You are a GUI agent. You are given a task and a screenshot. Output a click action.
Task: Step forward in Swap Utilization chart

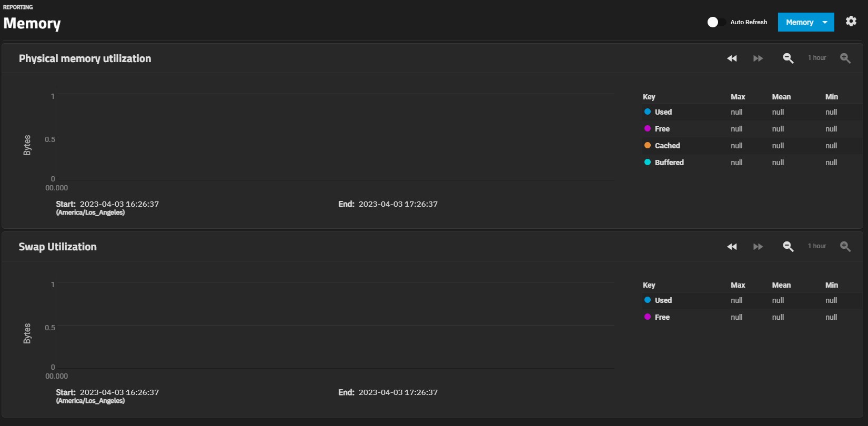(x=758, y=247)
